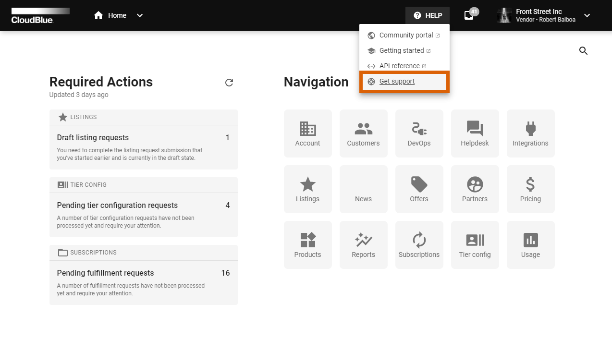The width and height of the screenshot is (612, 364).
Task: Open the Customers navigation tile
Action: 363,133
